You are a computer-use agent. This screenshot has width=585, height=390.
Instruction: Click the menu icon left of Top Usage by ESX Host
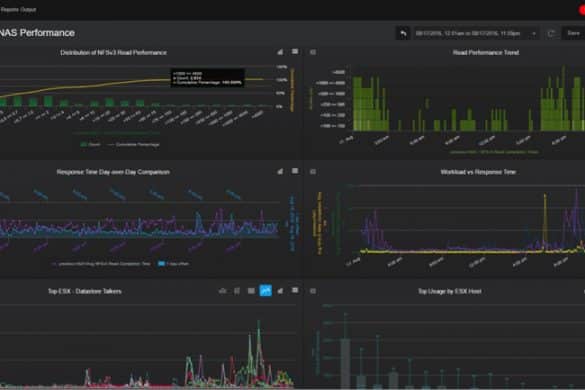point(313,291)
